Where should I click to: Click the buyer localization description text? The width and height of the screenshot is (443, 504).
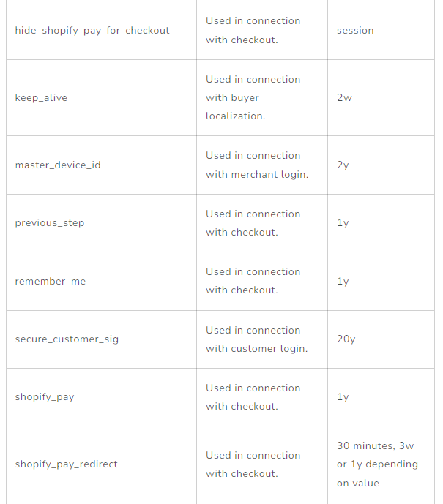[x=253, y=98]
